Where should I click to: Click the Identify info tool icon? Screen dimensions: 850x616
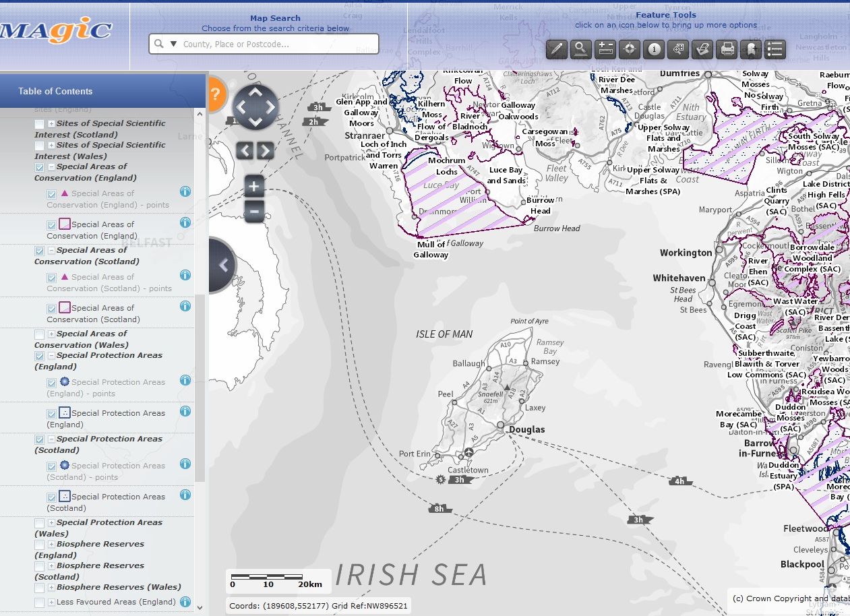(654, 49)
